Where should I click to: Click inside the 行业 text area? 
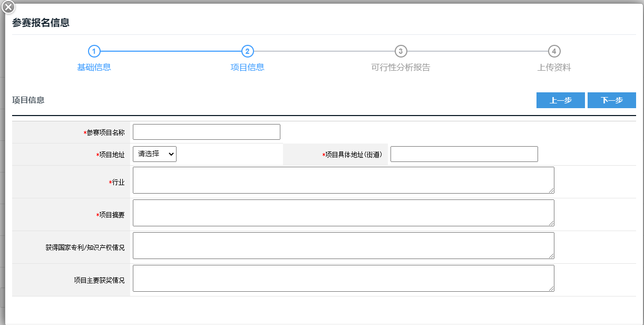(344, 180)
